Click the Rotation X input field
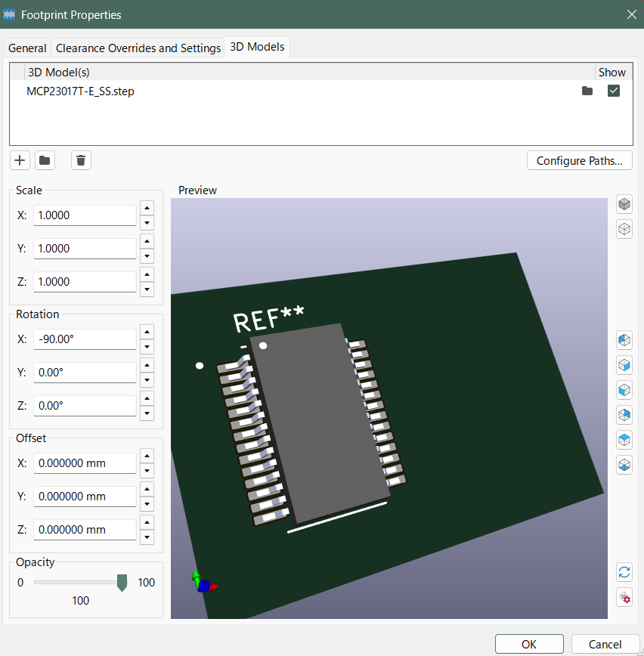The image size is (644, 656). 85,339
